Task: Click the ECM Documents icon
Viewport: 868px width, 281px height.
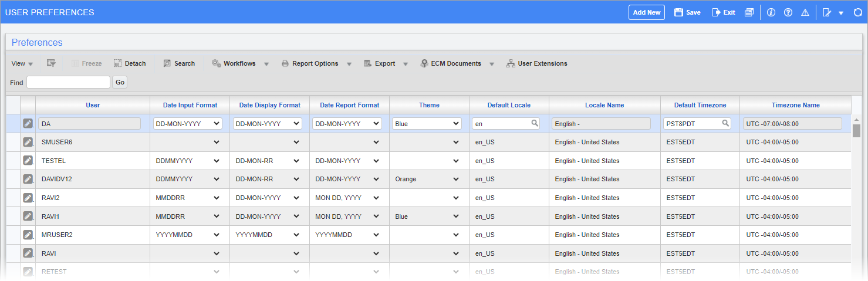Action: point(424,63)
